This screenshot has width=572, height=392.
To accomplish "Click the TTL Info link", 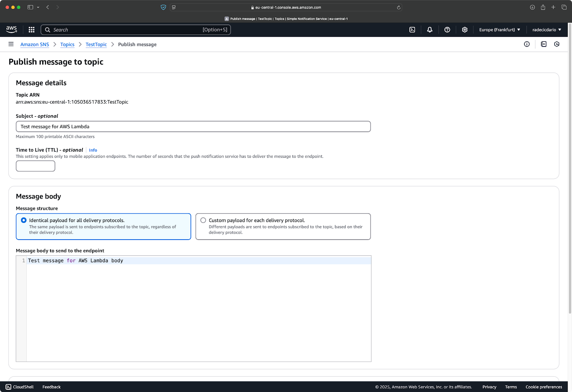I will click(93, 150).
